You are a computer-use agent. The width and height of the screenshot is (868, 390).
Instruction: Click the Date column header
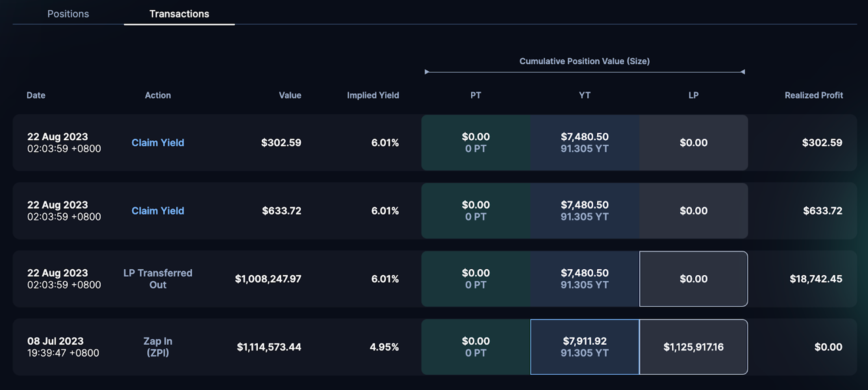click(x=36, y=95)
